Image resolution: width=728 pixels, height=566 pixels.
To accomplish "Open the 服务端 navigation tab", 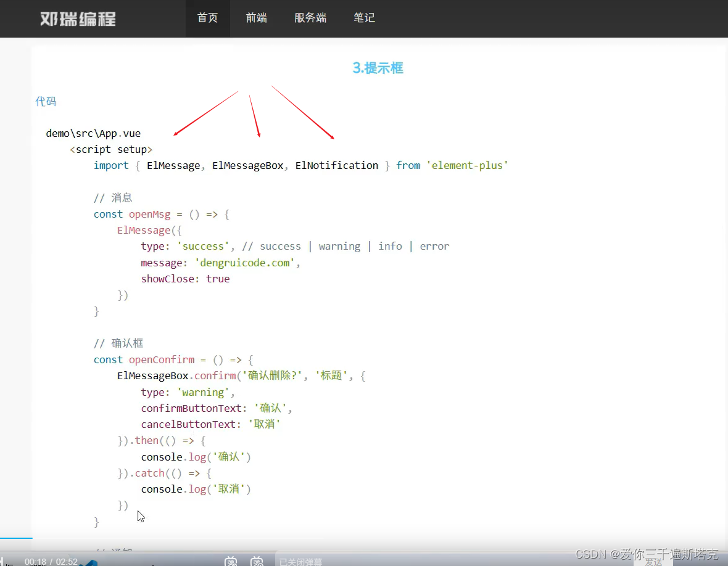I will click(310, 18).
